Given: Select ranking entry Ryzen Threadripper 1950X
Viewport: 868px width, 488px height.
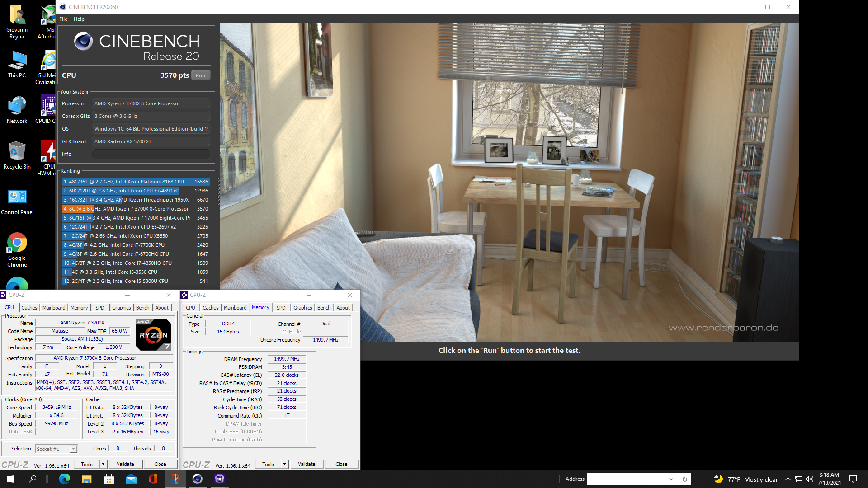Looking at the screenshot, I should 136,200.
